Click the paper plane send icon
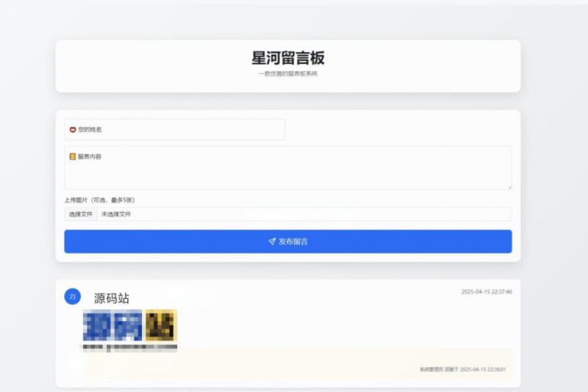This screenshot has width=588, height=392. pyautogui.click(x=272, y=242)
